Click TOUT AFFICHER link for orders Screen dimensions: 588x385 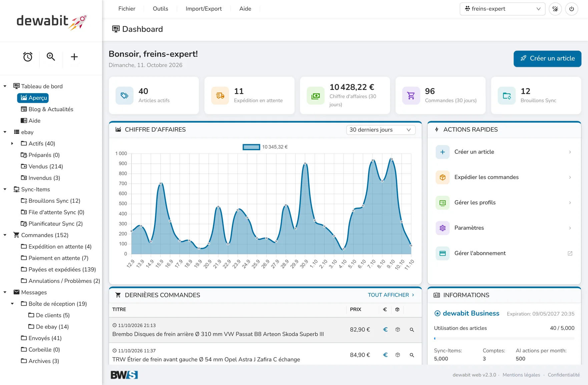point(391,295)
